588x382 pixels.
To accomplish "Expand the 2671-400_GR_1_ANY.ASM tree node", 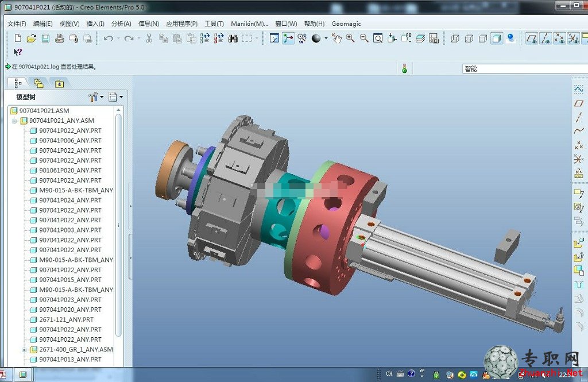I will [24, 350].
